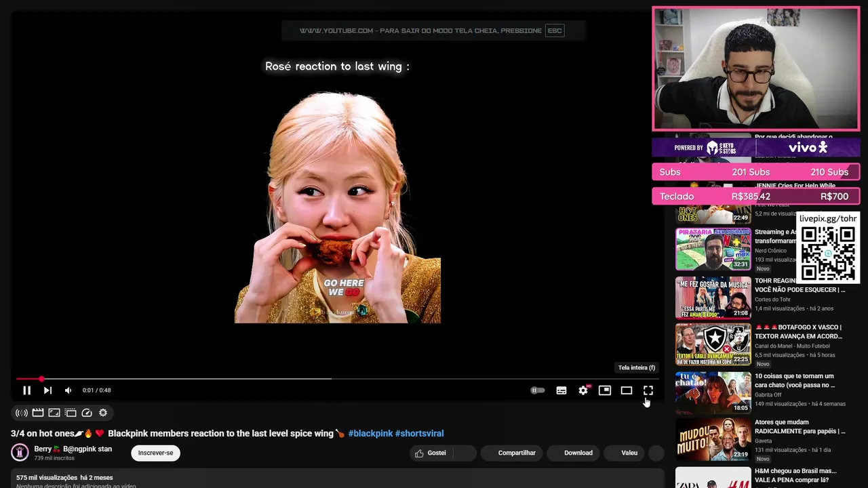Mute the video volume speaker icon
Screen dimensions: 868x488
68,390
